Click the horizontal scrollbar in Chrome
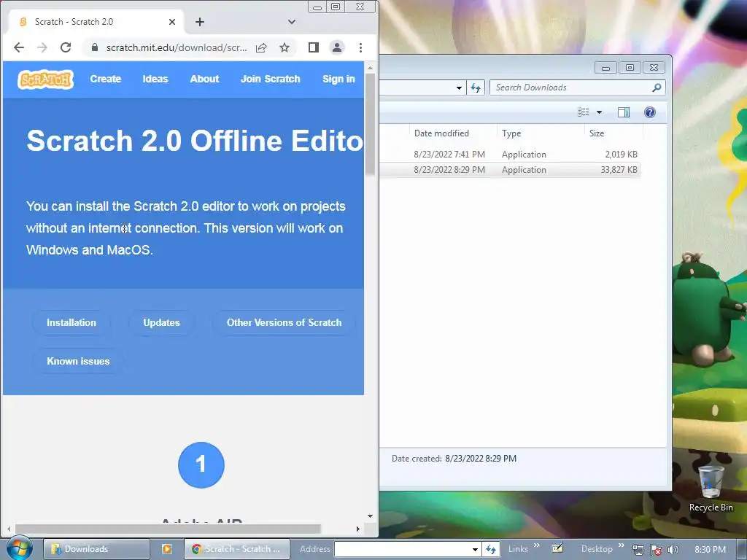The image size is (747, 560). 168,529
